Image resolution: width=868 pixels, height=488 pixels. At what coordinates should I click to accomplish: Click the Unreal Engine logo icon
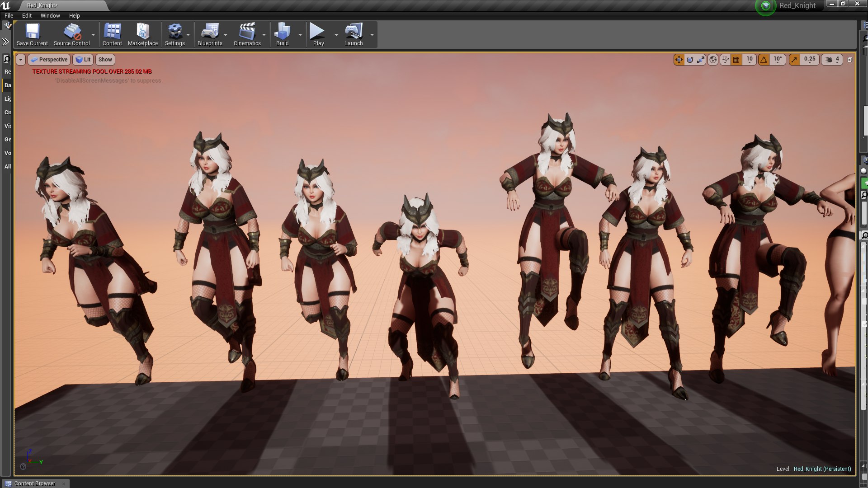click(5, 5)
